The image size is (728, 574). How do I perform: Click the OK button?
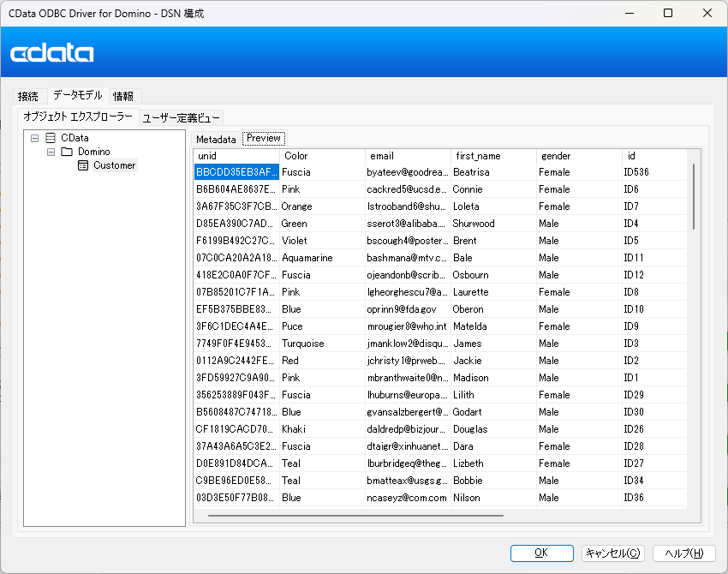pyautogui.click(x=541, y=553)
